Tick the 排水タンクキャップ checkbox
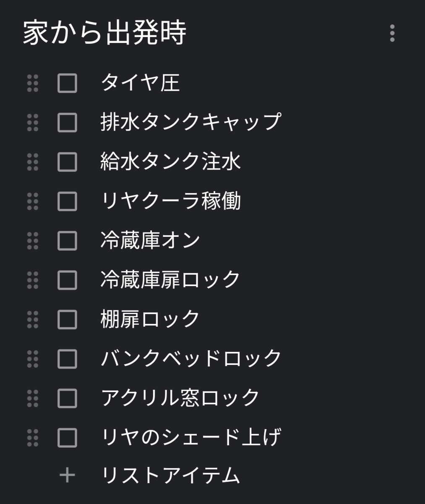The height and width of the screenshot is (504, 425). pos(67,123)
